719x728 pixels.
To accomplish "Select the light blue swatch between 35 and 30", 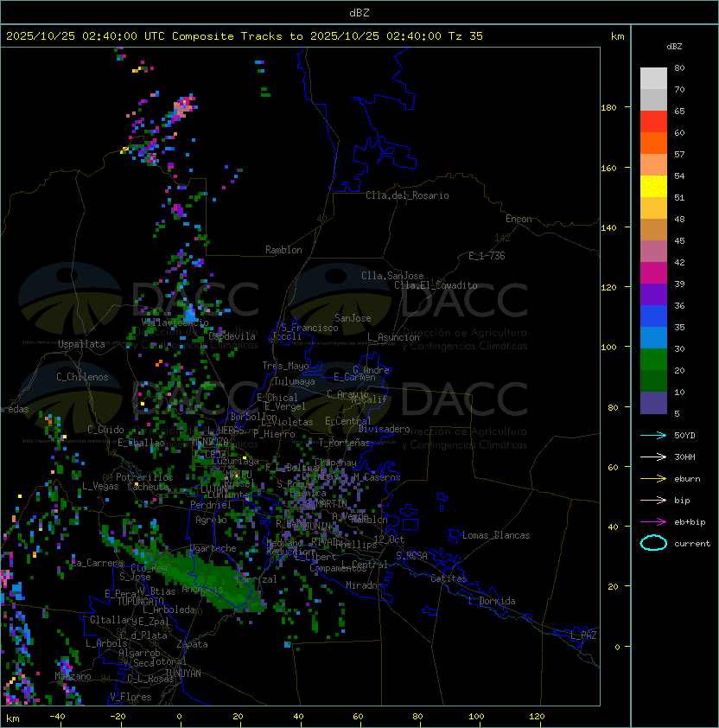I will 653,337.
